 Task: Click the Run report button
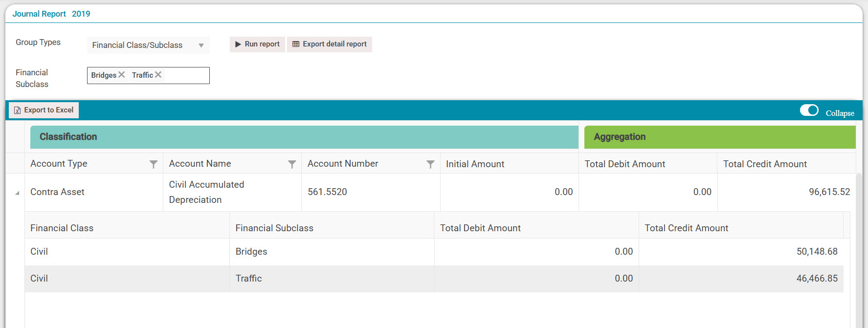coord(257,44)
